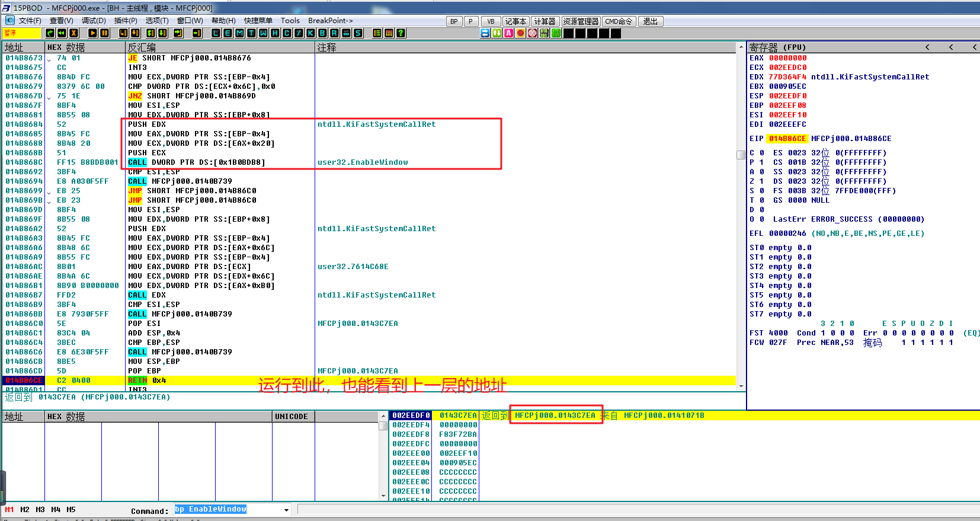This screenshot has width=980, height=521.
Task: Run the program with the play icon
Action: [x=93, y=33]
